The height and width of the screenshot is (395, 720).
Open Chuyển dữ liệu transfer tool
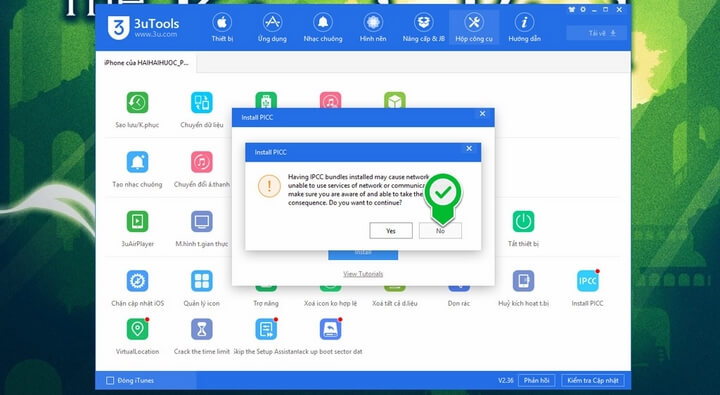point(202,110)
